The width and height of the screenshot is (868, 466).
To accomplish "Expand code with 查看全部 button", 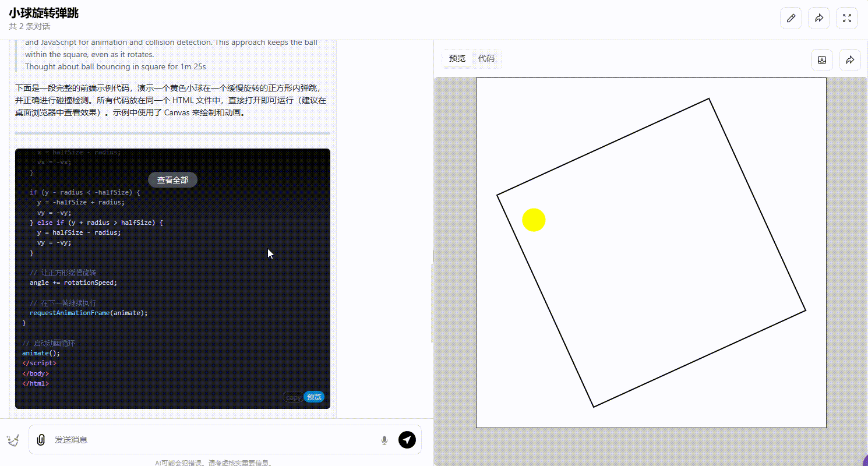I will pos(173,180).
